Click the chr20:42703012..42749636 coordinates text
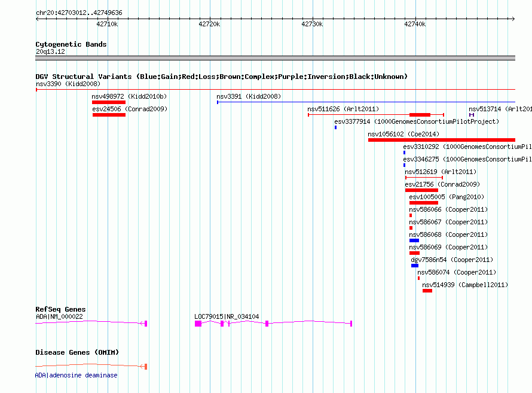 pos(79,13)
